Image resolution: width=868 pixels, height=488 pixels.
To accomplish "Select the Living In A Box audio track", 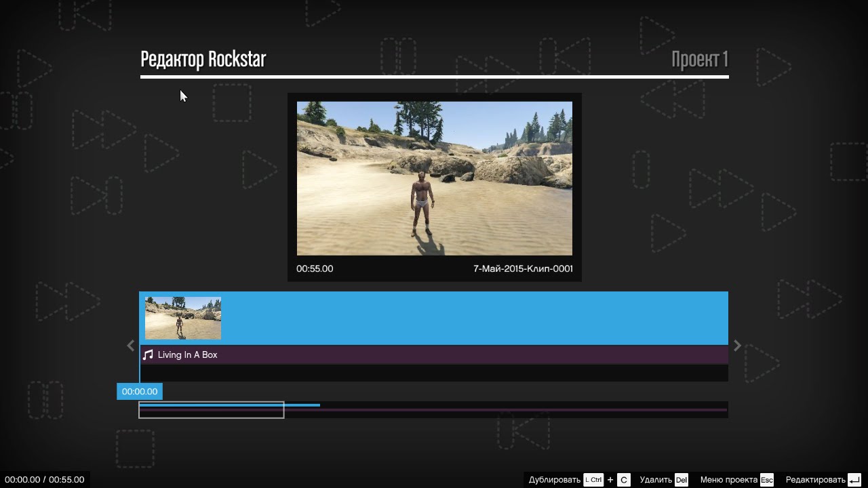I will pyautogui.click(x=434, y=354).
